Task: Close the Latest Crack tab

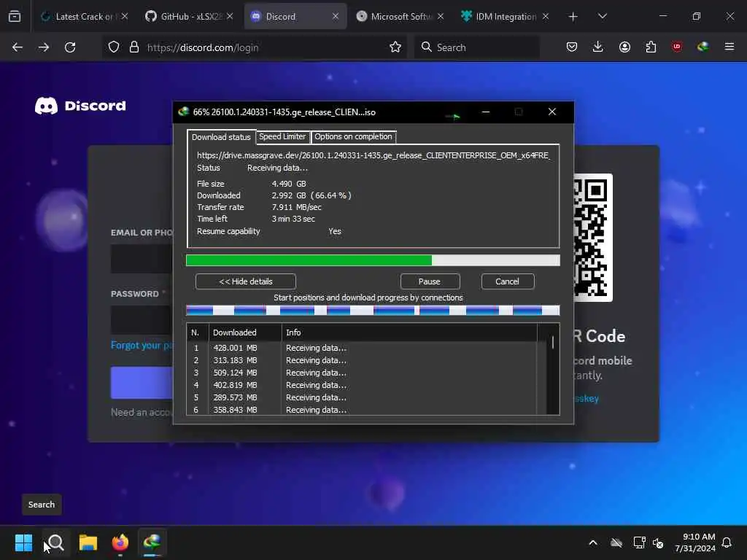Action: pos(124,17)
